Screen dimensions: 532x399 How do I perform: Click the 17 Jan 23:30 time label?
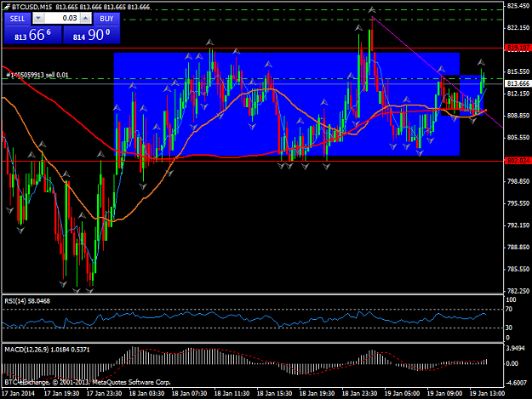click(x=105, y=394)
